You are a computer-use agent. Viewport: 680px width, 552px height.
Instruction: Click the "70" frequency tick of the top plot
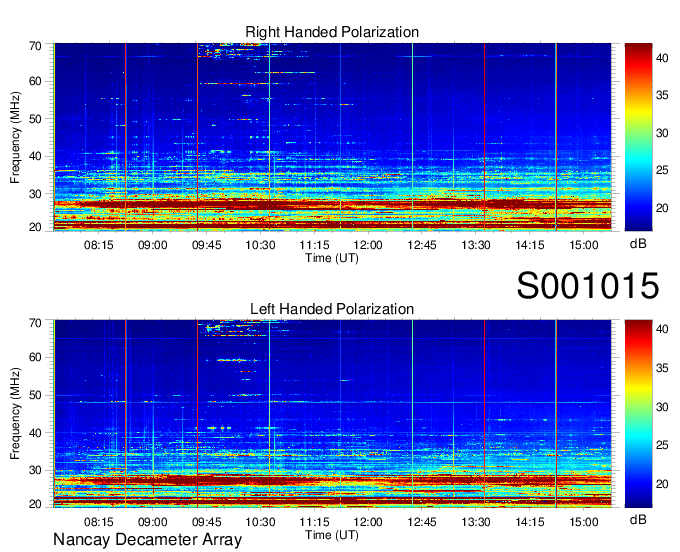pyautogui.click(x=35, y=46)
